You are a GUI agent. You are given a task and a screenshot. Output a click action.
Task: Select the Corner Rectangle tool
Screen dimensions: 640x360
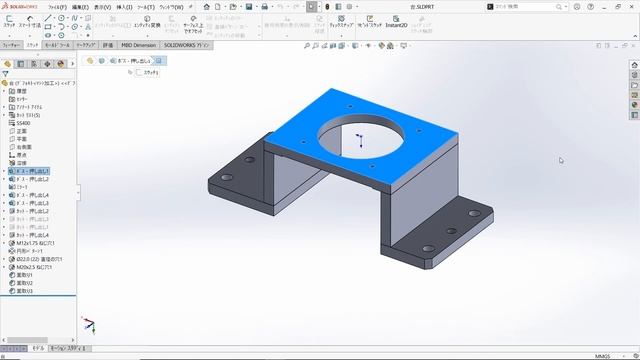pyautogui.click(x=48, y=27)
